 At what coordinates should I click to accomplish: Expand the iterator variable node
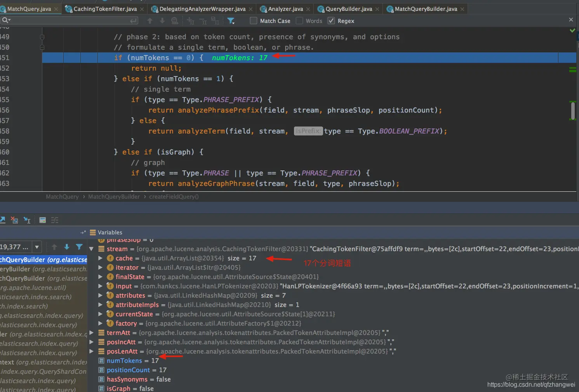click(x=100, y=268)
